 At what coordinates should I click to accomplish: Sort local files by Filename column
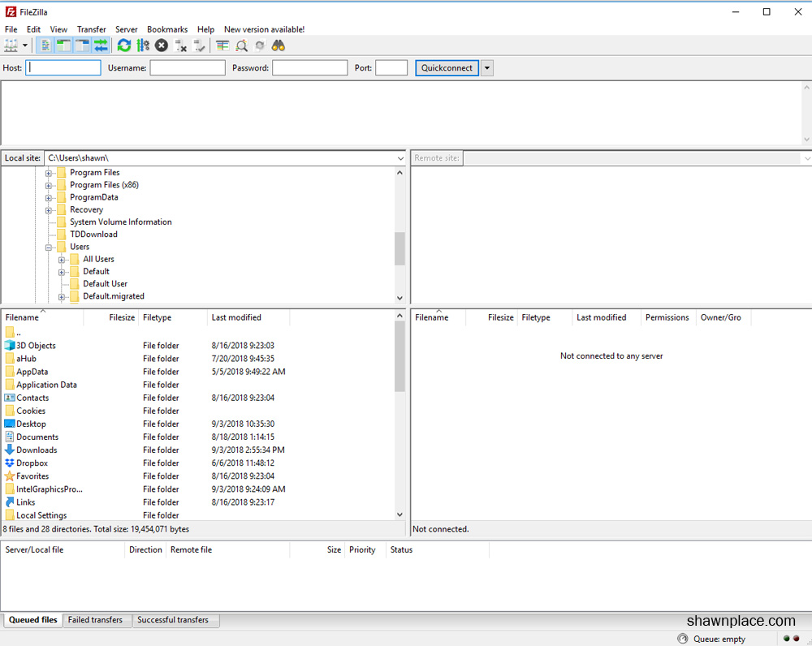42,317
